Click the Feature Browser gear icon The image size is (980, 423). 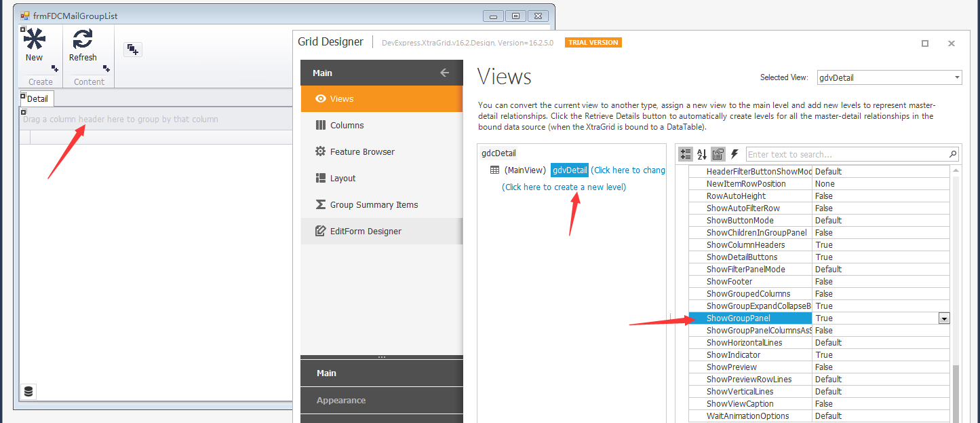pos(321,151)
